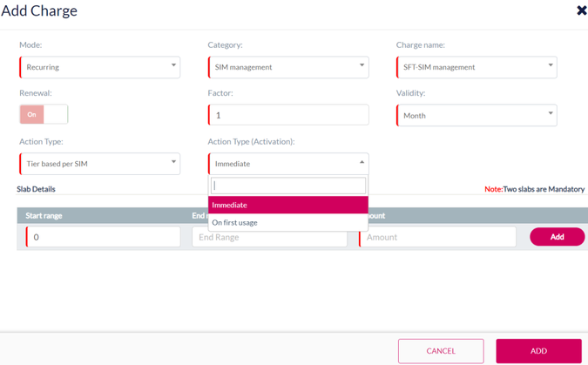The height and width of the screenshot is (365, 588).
Task: Open the Mode dropdown showing Recurring
Action: [x=99, y=67]
